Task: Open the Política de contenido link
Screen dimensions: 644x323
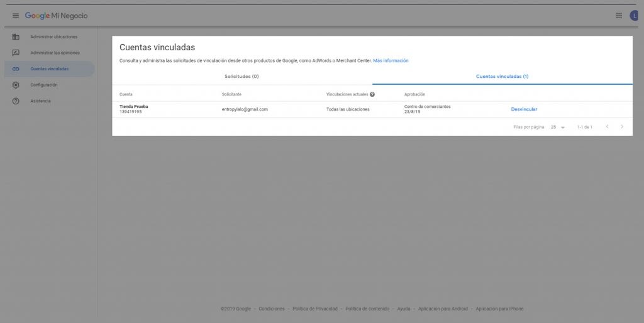Action: coord(367,309)
